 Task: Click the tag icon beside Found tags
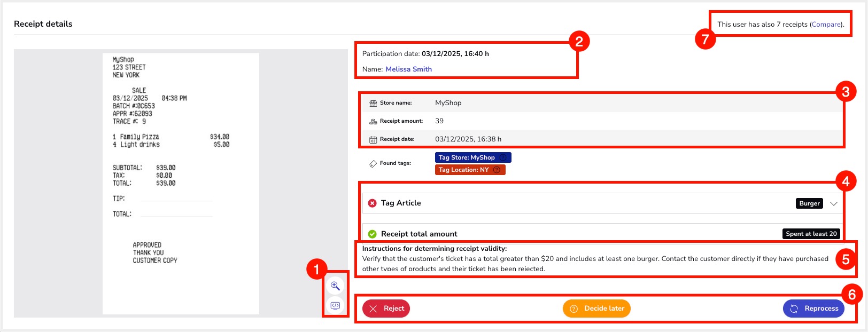click(373, 163)
